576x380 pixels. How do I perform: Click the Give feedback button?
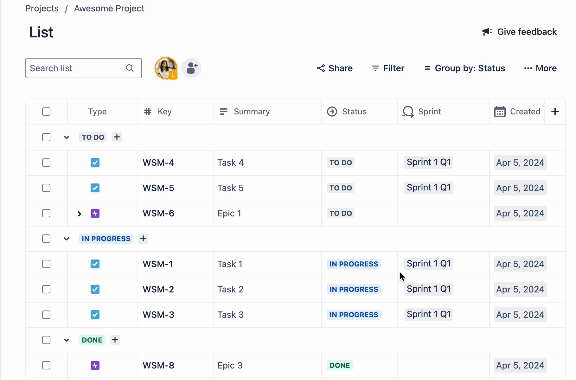[520, 32]
